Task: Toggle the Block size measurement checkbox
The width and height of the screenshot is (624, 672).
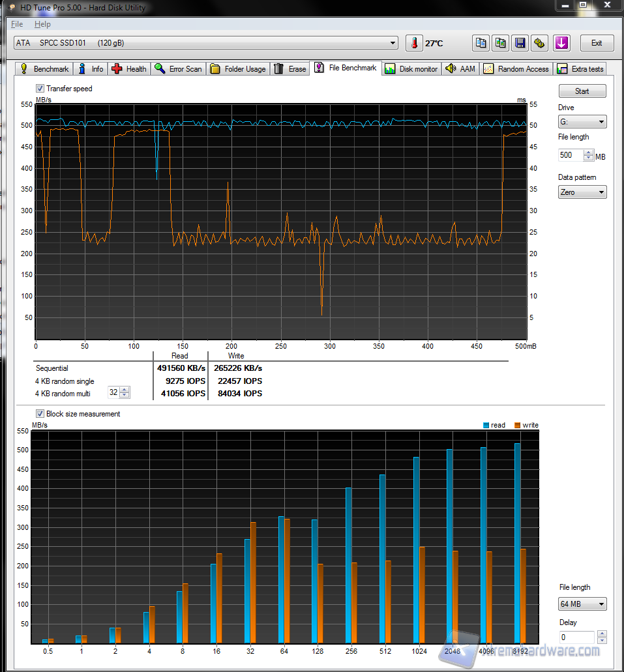Action: [40, 414]
